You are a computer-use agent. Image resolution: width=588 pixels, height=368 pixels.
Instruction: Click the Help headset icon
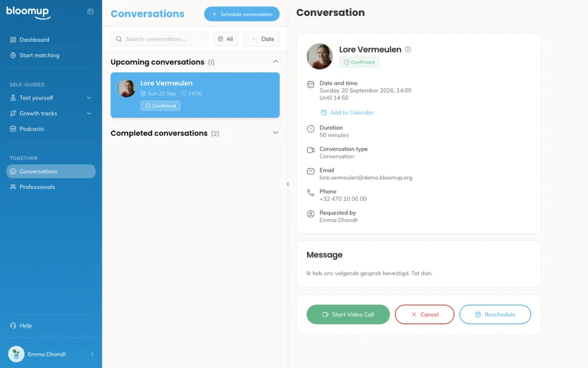pos(13,326)
